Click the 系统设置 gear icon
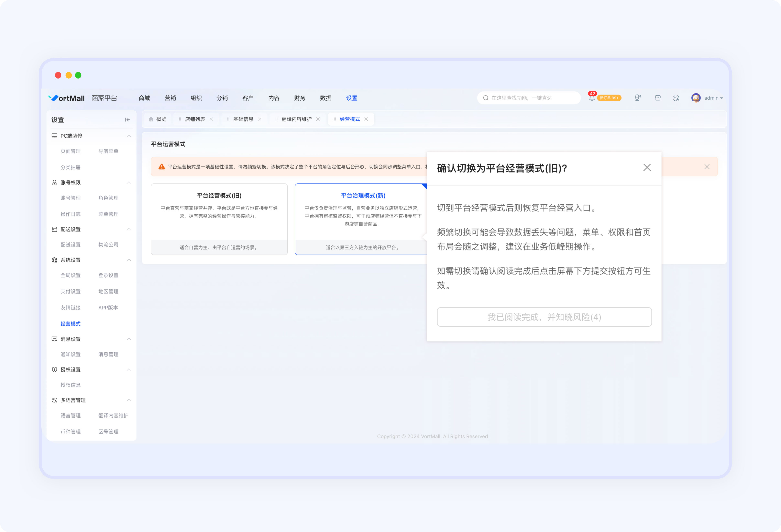The width and height of the screenshot is (781, 532). [x=54, y=260]
